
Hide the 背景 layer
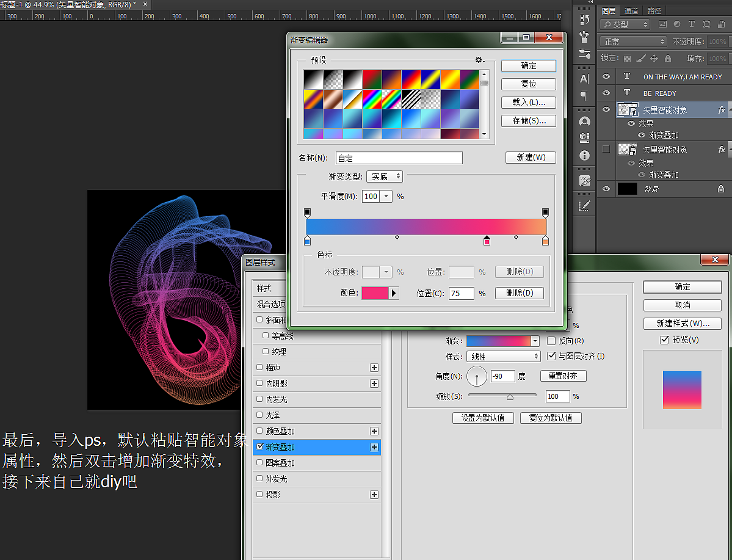606,189
